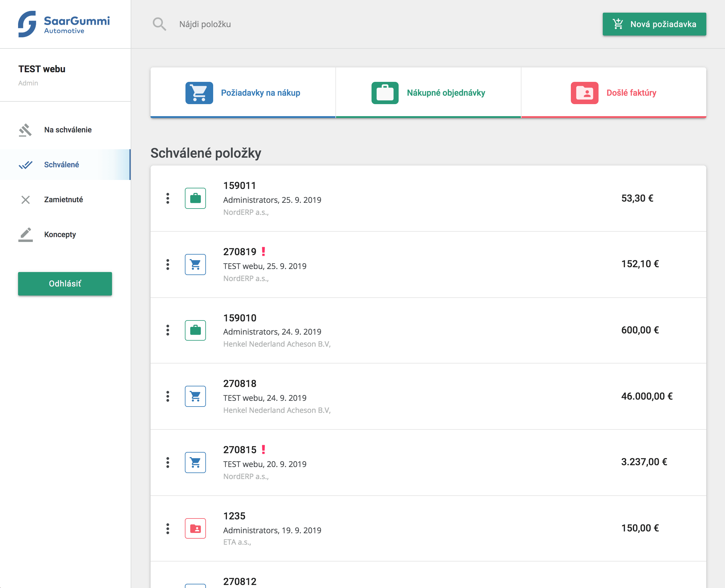The width and height of the screenshot is (725, 588).
Task: Click the red invoice icon for item 1235
Action: (x=195, y=528)
